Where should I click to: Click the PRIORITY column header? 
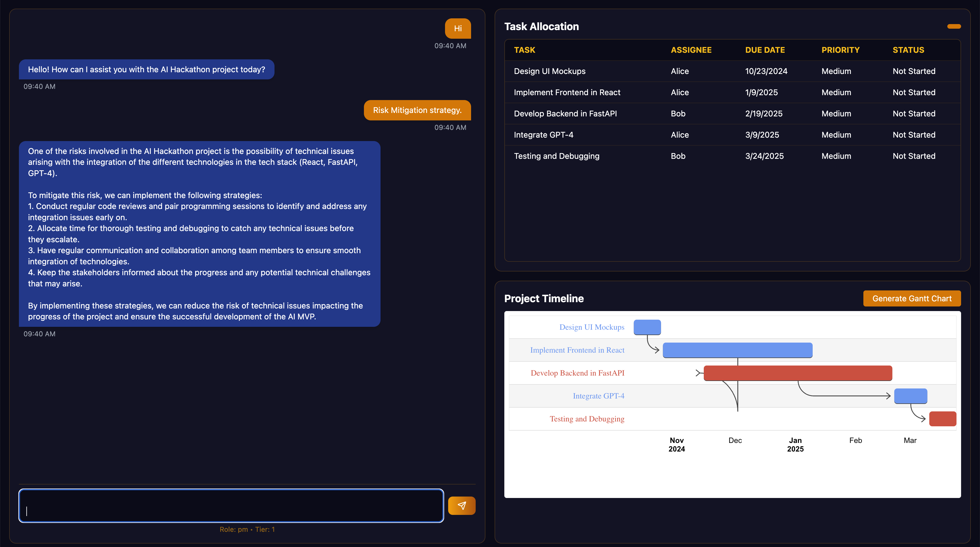(x=840, y=50)
